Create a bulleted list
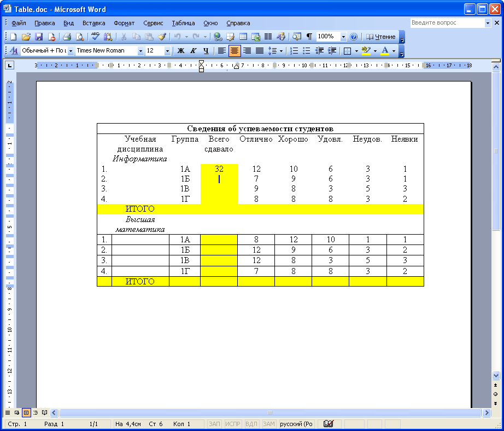The height and width of the screenshot is (431, 504). [x=306, y=50]
